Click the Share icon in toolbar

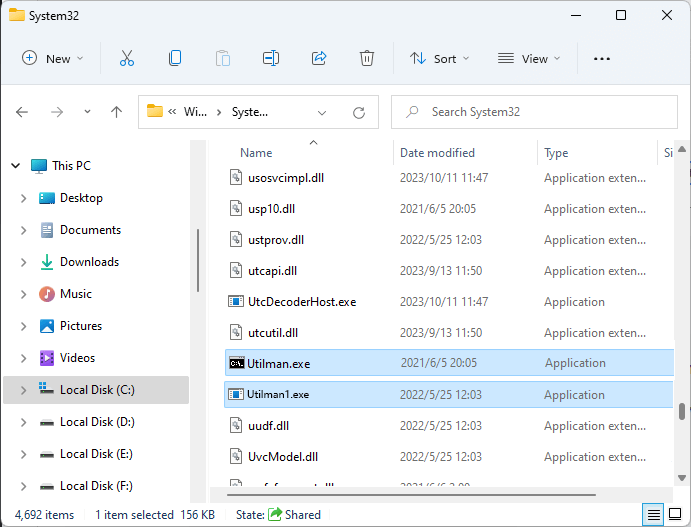coord(319,58)
